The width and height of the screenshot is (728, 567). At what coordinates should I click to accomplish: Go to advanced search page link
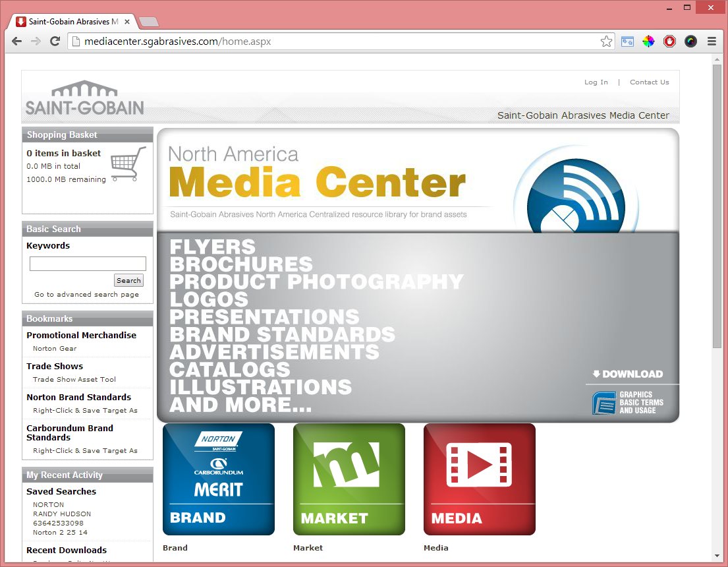(86, 294)
